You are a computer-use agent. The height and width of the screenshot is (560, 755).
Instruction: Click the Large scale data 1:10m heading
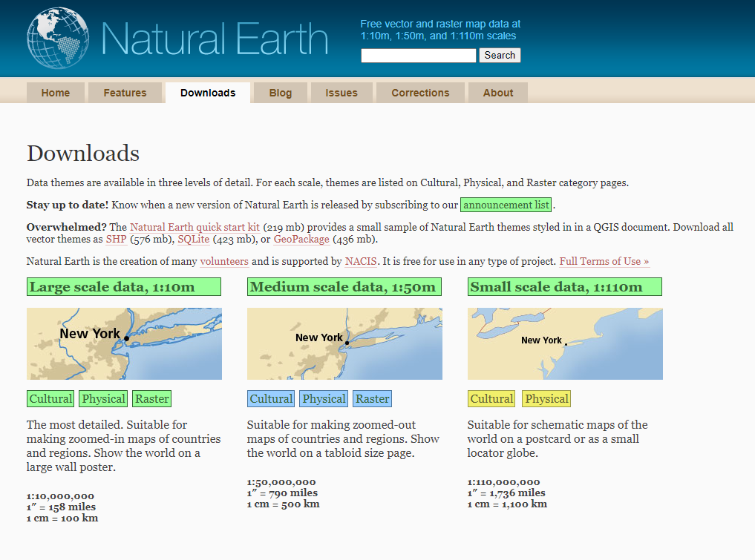[124, 287]
